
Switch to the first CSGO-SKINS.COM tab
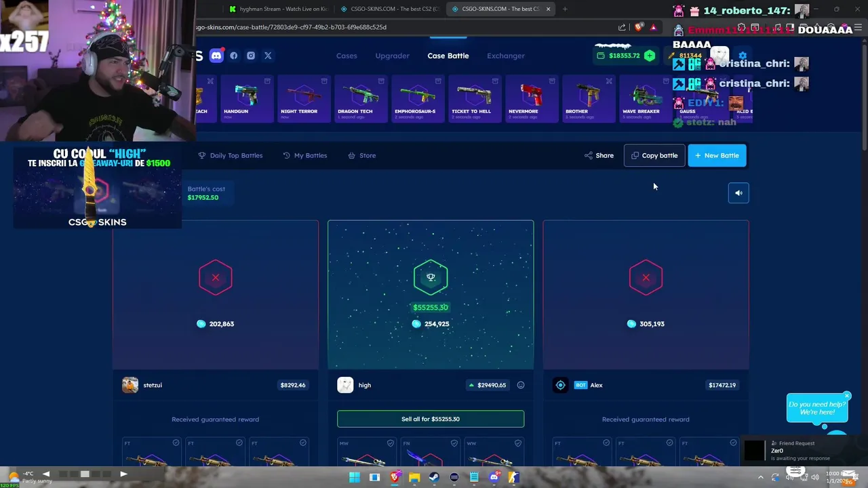(389, 9)
